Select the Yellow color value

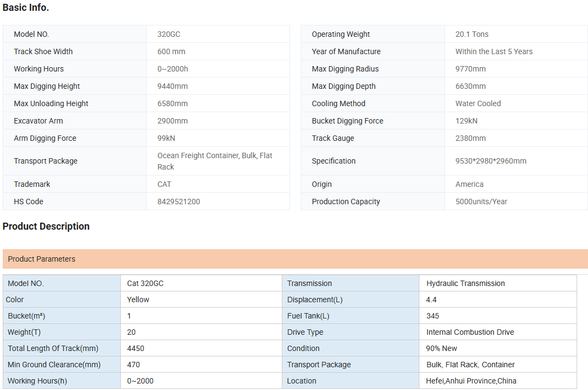[x=138, y=300]
